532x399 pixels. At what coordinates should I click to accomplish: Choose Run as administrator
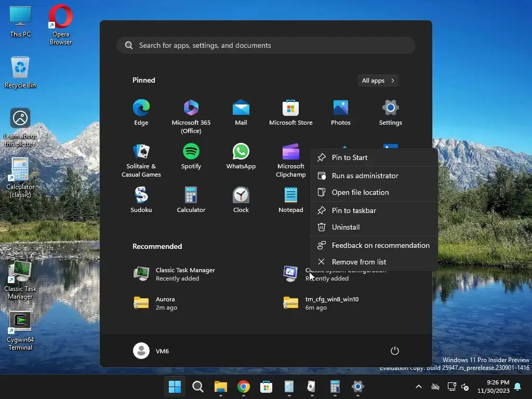(x=374, y=176)
